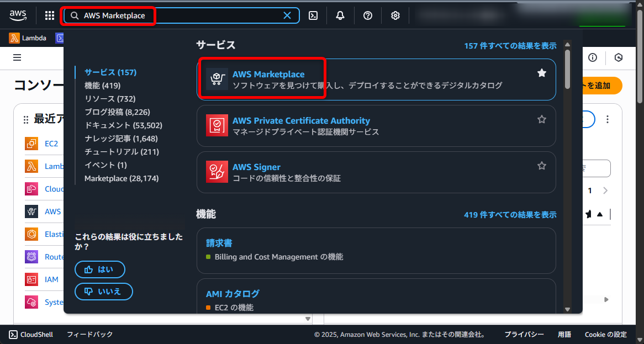644x344 pixels.
Task: Open IAM from recently visited
Action: tap(51, 279)
